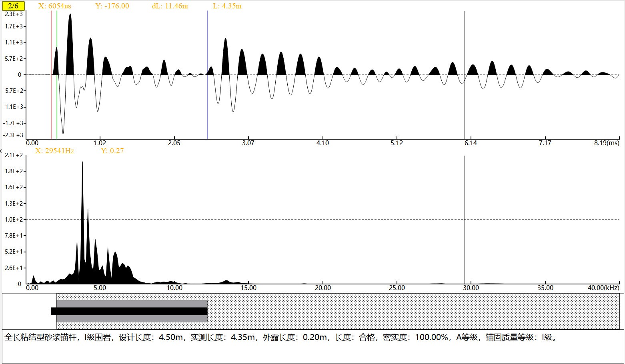Click the Y: 0.27 spectrum readout
The image size is (625, 364).
click(112, 151)
